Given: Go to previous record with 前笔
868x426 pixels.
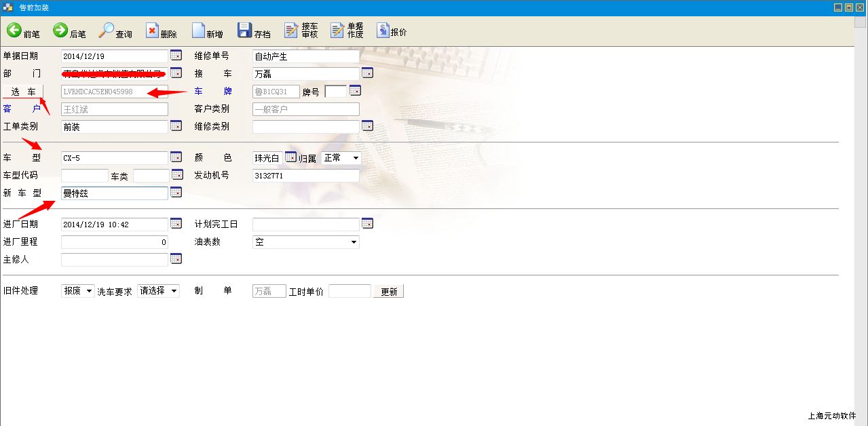Looking at the screenshot, I should (x=23, y=31).
